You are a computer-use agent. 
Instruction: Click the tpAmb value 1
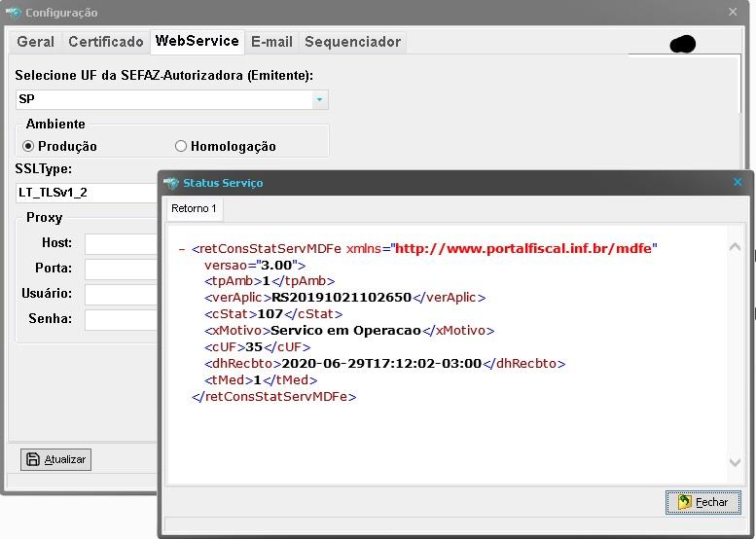pos(267,281)
